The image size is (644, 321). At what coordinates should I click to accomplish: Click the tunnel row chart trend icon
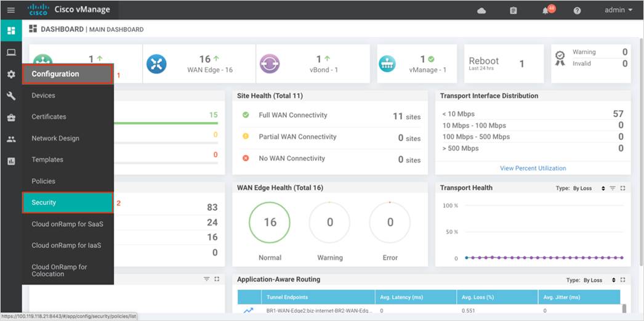pos(249,311)
